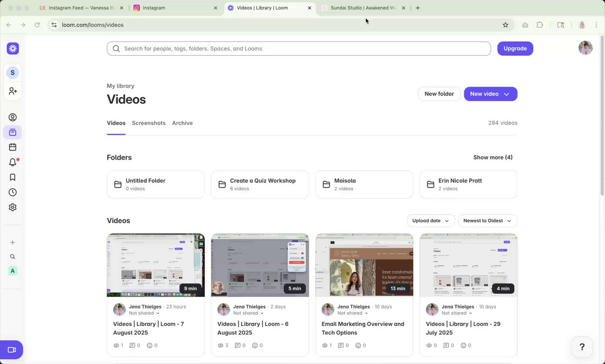Switch to the Screenshots tab
605x364 pixels.
(149, 123)
